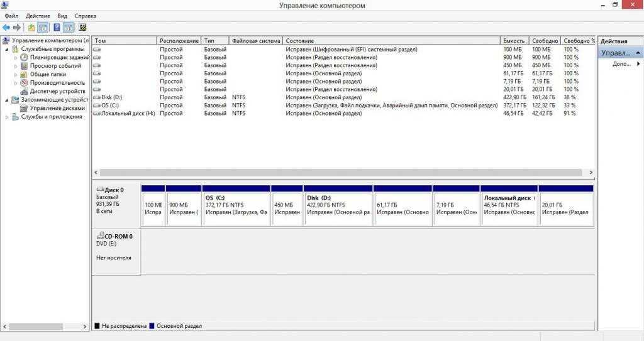The height and width of the screenshot is (341, 644).
Task: Sort volumes by the Емкость column header
Action: click(x=514, y=41)
